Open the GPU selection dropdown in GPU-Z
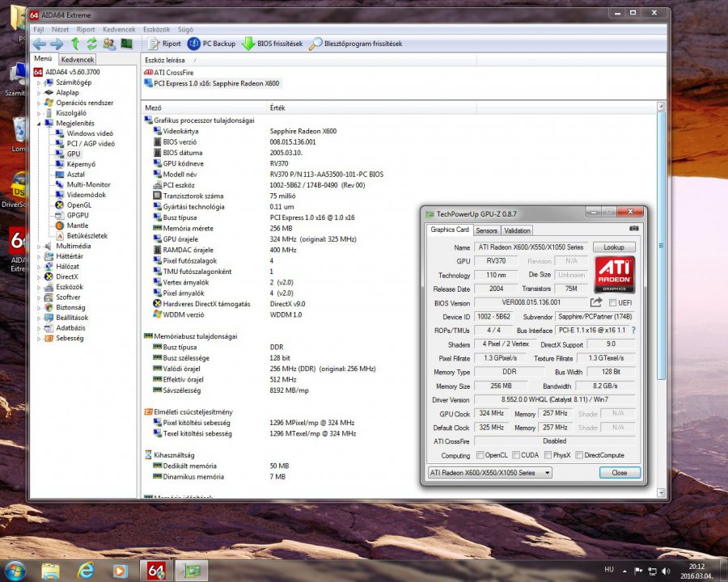The height and width of the screenshot is (582, 728). (489, 473)
